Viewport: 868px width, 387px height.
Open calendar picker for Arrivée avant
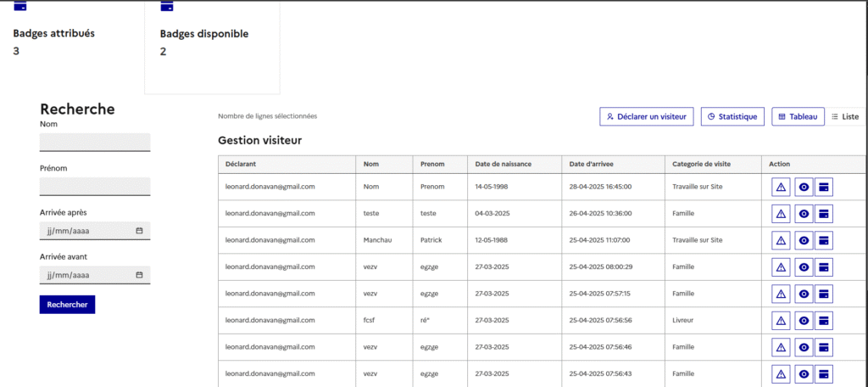(140, 275)
